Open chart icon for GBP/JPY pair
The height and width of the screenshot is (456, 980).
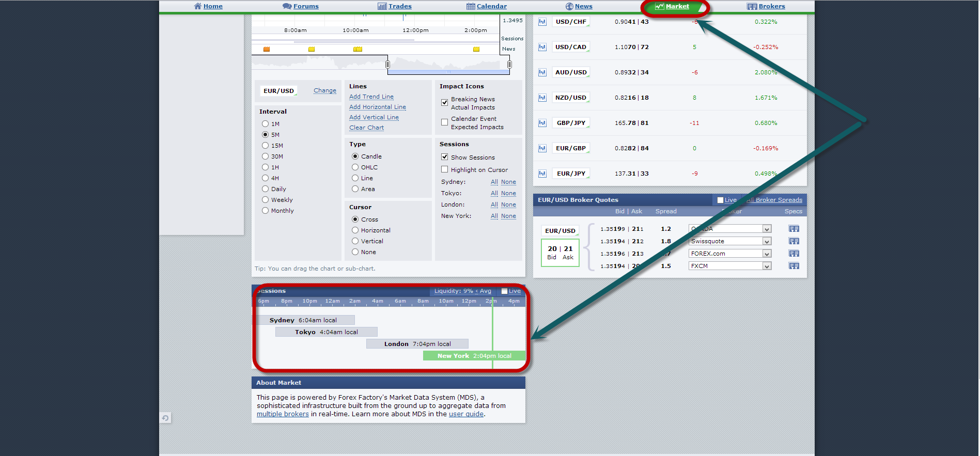(542, 123)
